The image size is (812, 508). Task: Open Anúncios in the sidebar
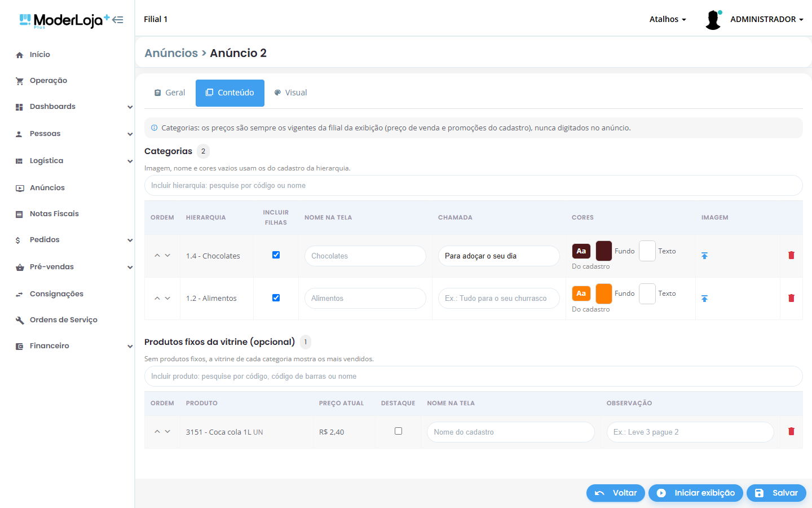pos(47,188)
